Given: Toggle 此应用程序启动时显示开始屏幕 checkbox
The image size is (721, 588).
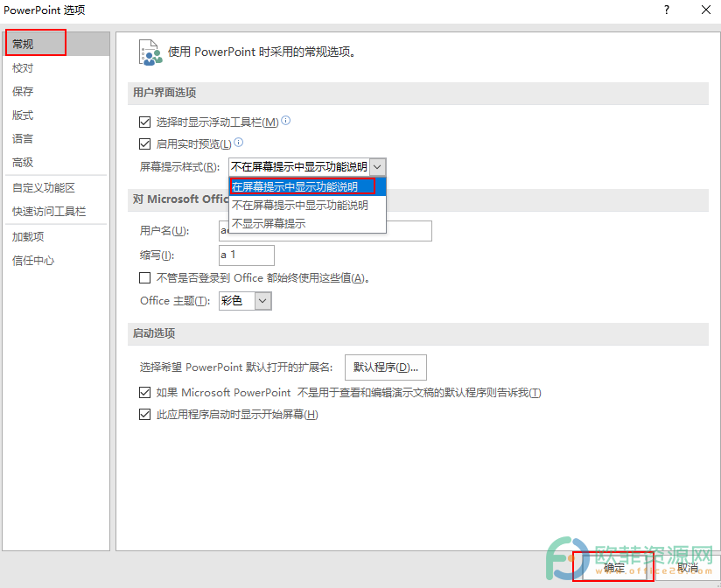Looking at the screenshot, I should (144, 414).
